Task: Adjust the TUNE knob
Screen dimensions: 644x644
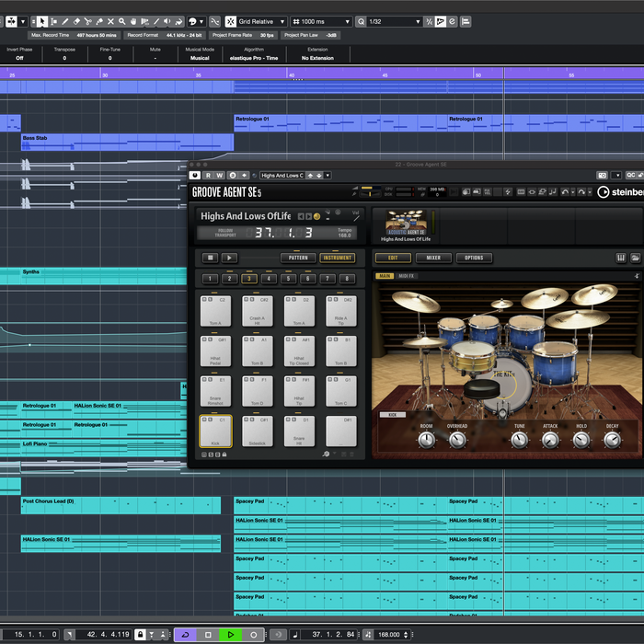Action: tap(519, 441)
